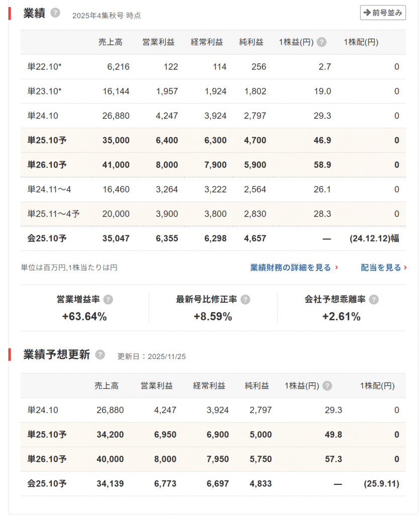Click the question mark next to 営業増益率
The width and height of the screenshot is (420, 515).
(108, 300)
